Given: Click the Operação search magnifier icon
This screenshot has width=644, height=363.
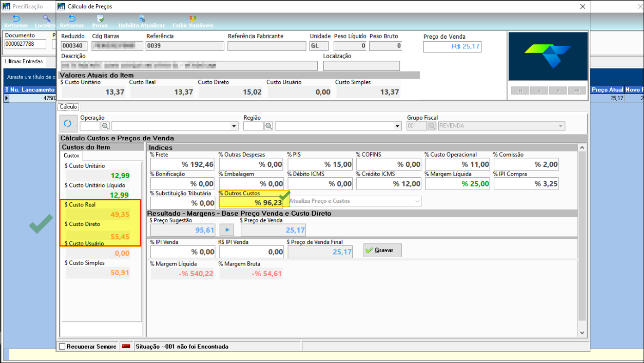Looking at the screenshot, I should click(105, 126).
